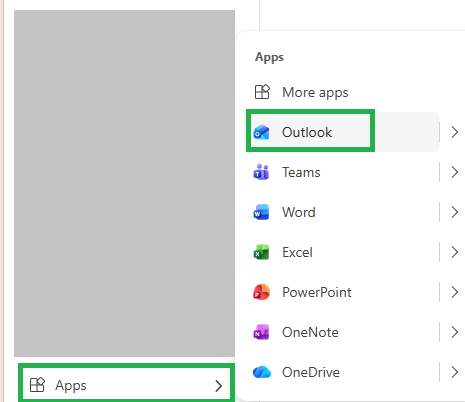This screenshot has height=402, width=465.
Task: Click the Word app icon
Action: tap(261, 212)
